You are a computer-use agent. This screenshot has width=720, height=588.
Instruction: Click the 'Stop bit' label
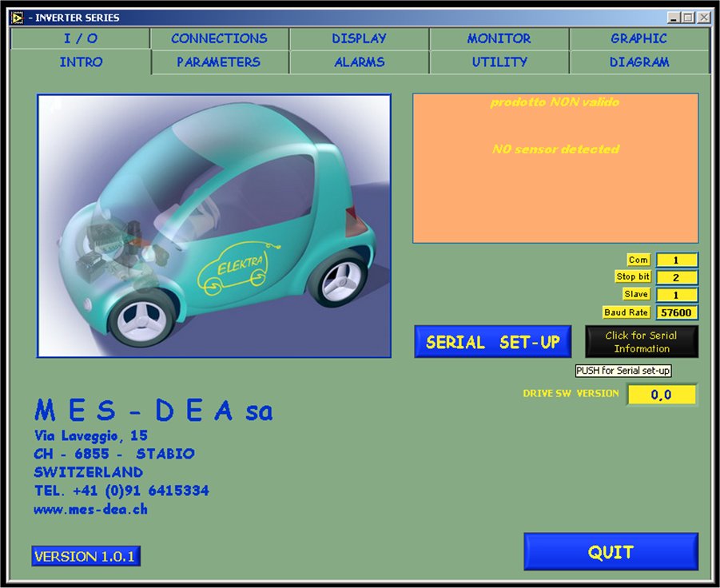pyautogui.click(x=633, y=276)
